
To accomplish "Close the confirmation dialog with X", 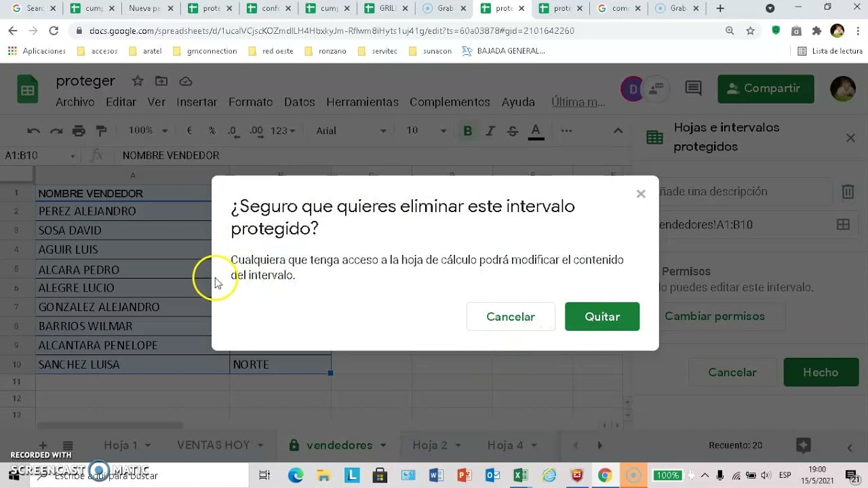I will coord(641,194).
